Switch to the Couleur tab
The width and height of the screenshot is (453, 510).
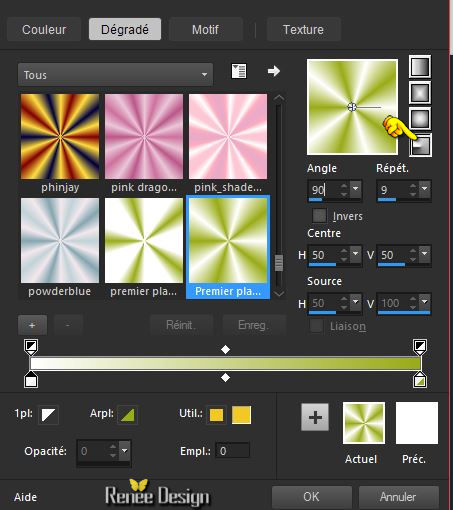click(44, 29)
